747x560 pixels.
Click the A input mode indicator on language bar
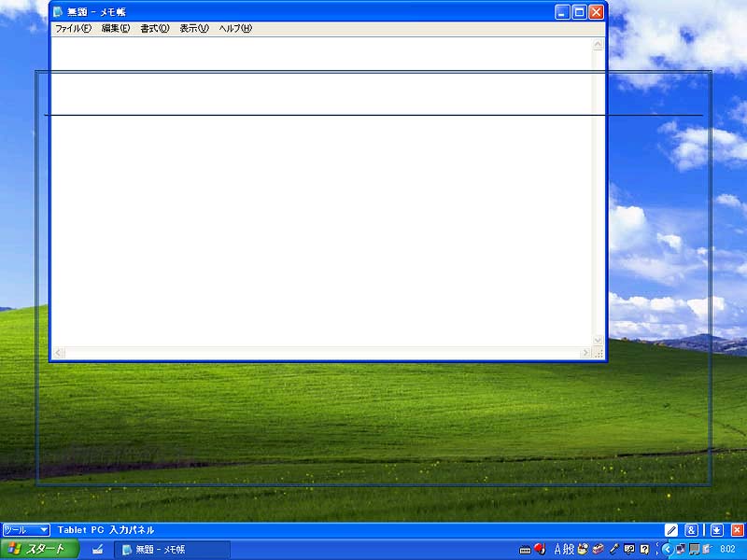(x=557, y=550)
